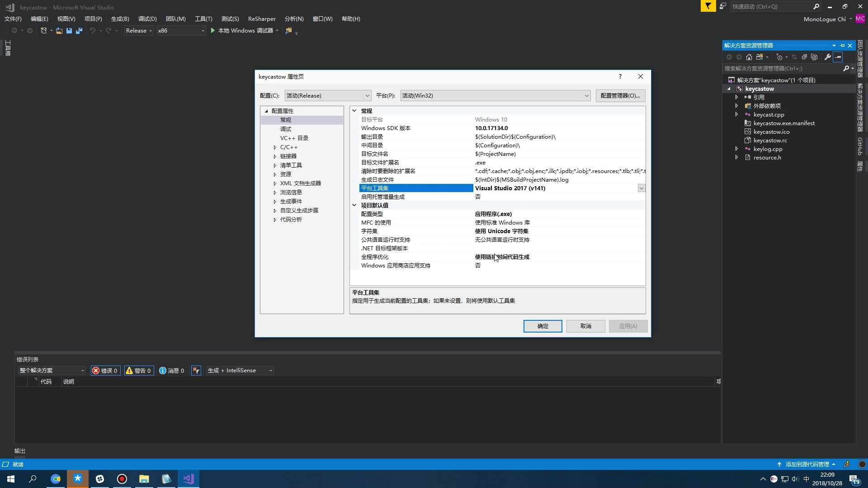Toggle the 消息 0 messages filter
Viewport: 868px width, 488px height.
172,371
